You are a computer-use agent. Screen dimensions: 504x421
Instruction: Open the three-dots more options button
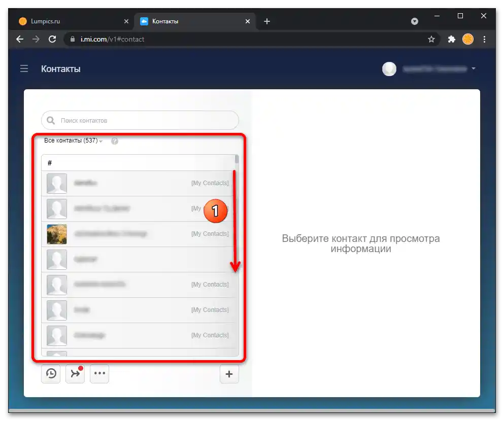99,373
